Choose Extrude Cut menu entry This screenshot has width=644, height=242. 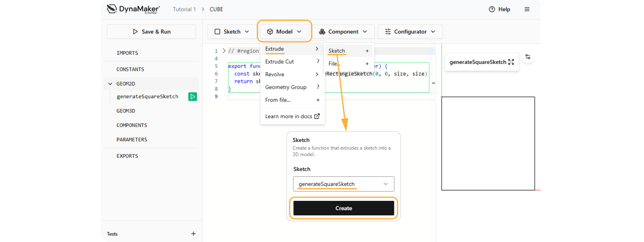(x=280, y=62)
